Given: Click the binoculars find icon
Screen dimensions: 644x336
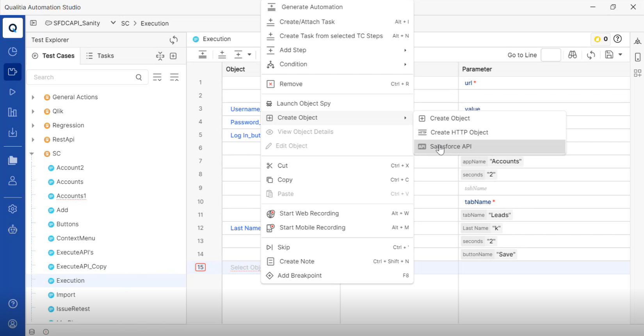Looking at the screenshot, I should [x=572, y=55].
